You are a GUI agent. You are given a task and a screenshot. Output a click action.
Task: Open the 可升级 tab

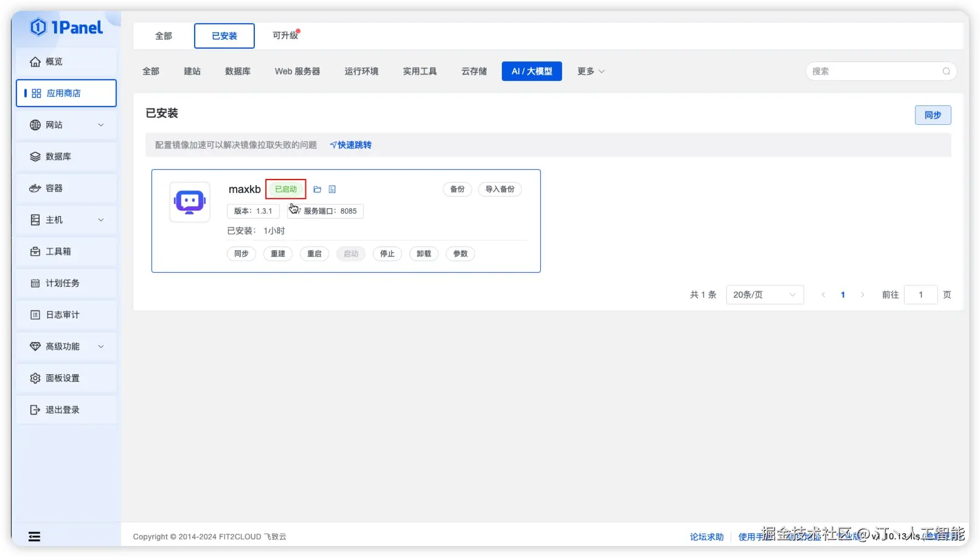(x=285, y=35)
